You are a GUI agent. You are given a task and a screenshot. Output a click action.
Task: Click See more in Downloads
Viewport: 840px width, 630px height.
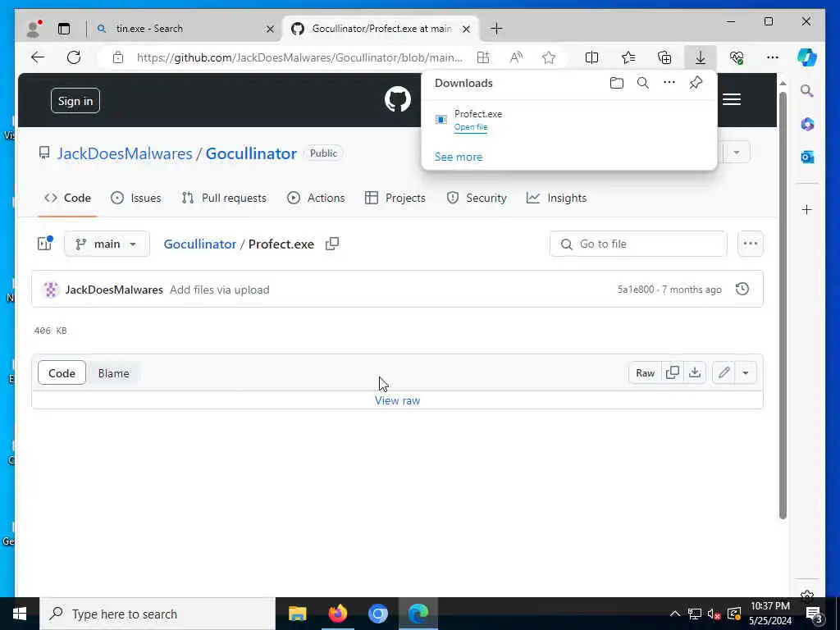(x=459, y=157)
